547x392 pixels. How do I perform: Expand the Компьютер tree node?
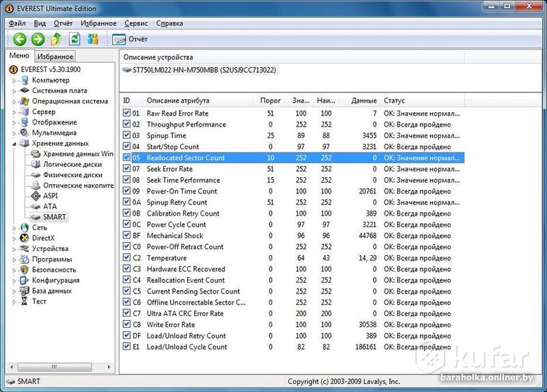pyautogui.click(x=14, y=81)
